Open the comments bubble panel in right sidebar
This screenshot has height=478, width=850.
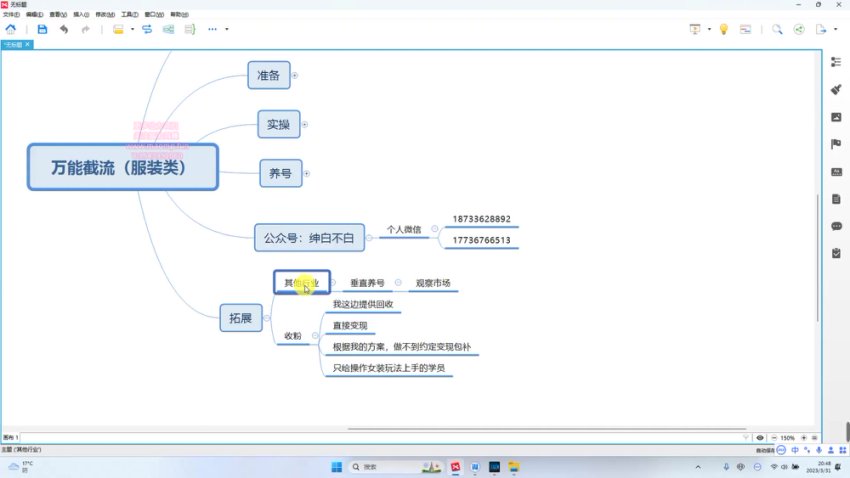836,226
